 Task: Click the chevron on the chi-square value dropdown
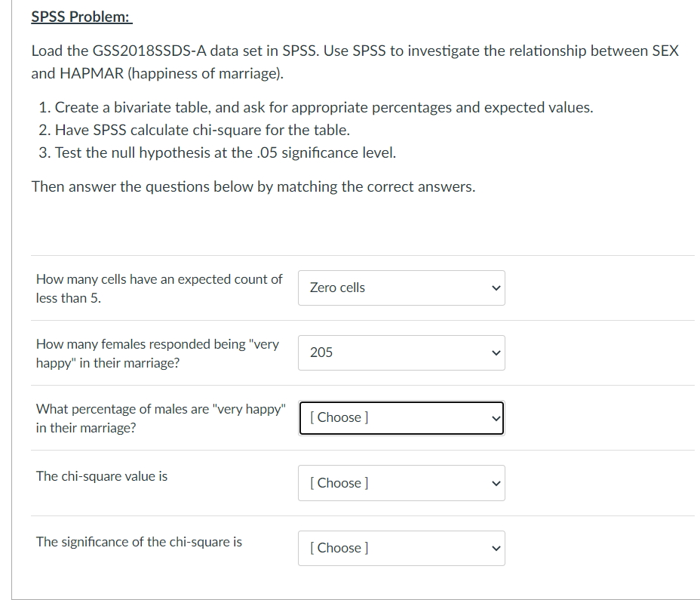496,483
